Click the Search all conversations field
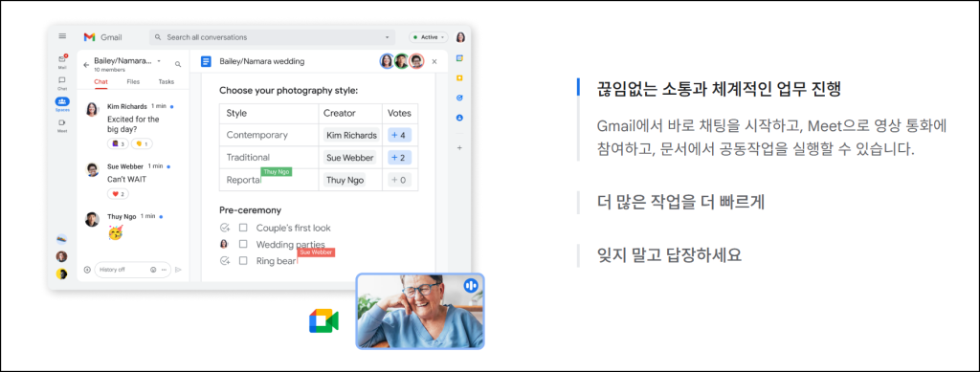The width and height of the screenshot is (980, 372). tap(273, 37)
